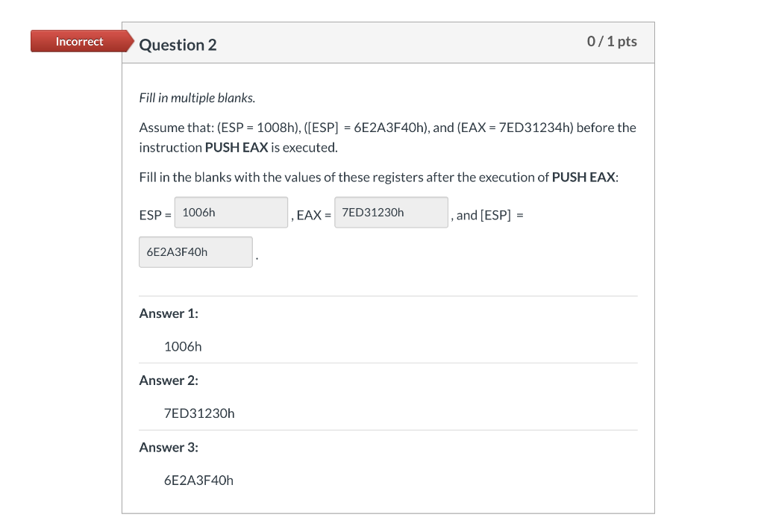
Task: Click the Answer 1 label
Action: pos(169,313)
